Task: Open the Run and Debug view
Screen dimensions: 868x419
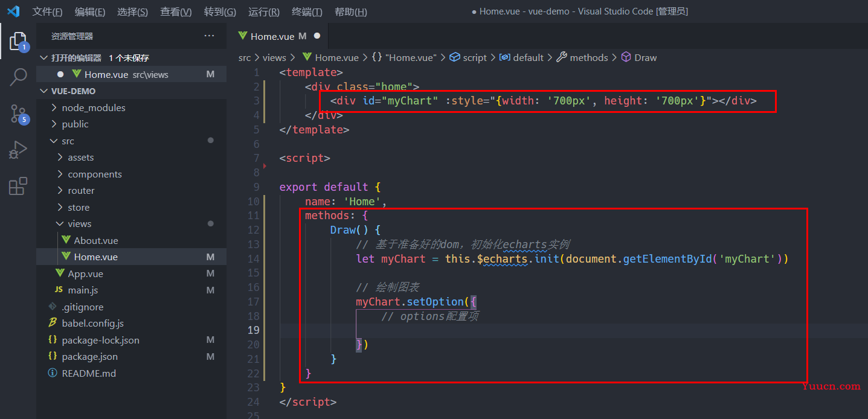Action: click(18, 150)
